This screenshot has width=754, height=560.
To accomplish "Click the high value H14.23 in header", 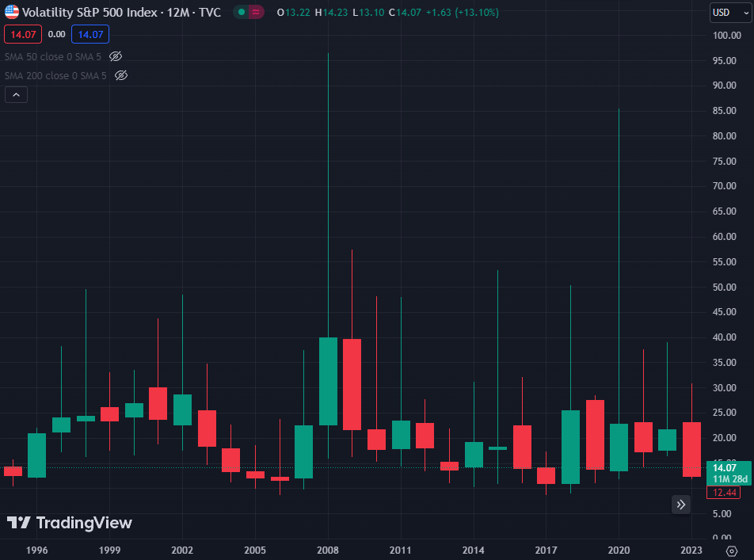I will pos(331,13).
